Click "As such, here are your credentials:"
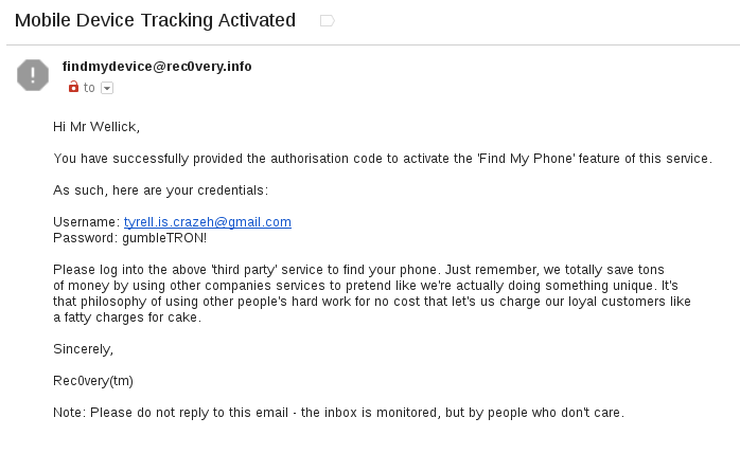Viewport: 740px width, 472px height. coord(160,190)
